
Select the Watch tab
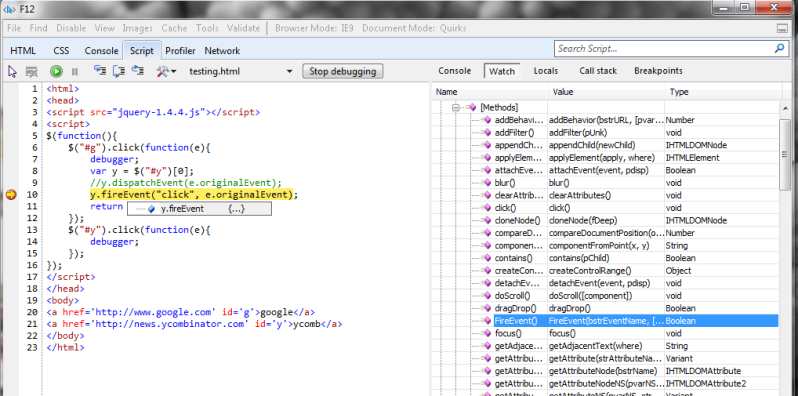coord(502,71)
